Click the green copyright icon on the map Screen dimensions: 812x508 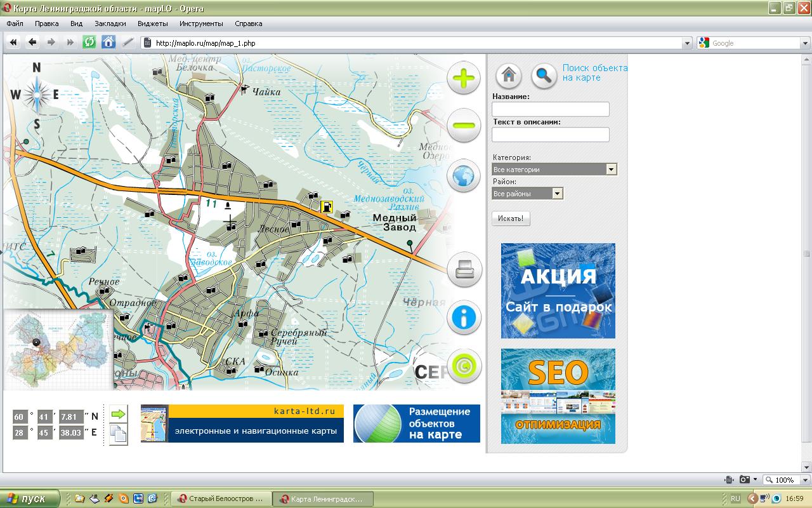tap(464, 366)
